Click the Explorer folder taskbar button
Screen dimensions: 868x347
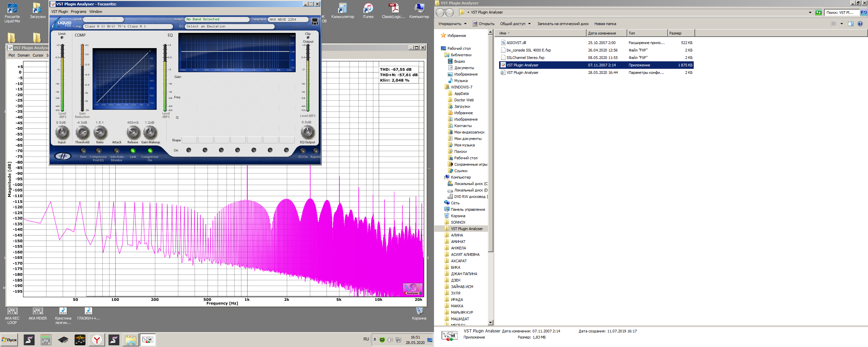pyautogui.click(x=131, y=340)
